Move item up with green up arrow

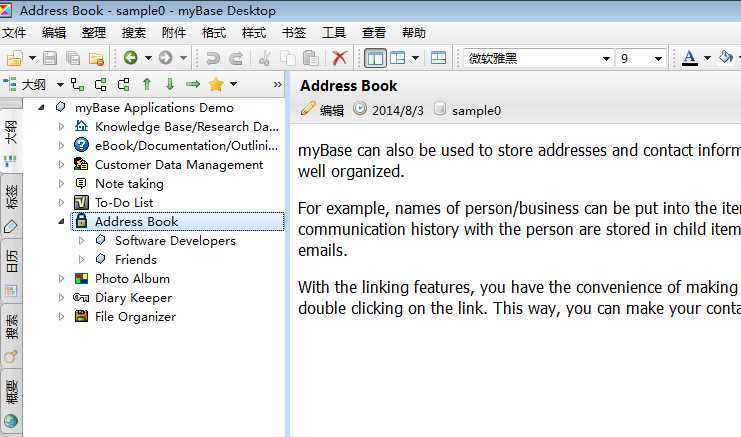147,85
